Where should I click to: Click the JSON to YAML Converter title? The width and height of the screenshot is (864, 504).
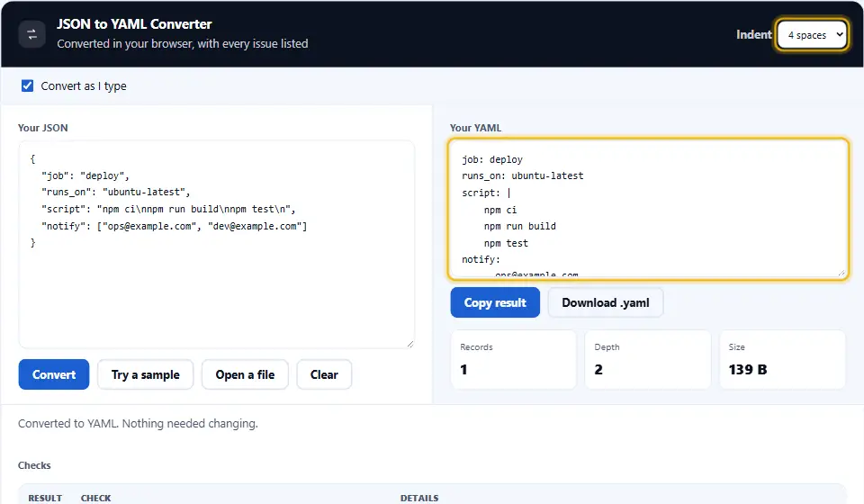pyautogui.click(x=134, y=24)
